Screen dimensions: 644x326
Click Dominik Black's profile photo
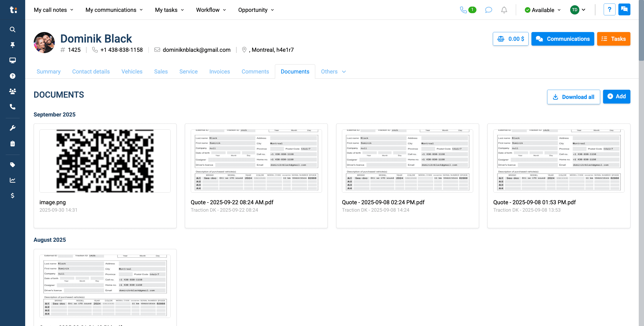coord(44,42)
